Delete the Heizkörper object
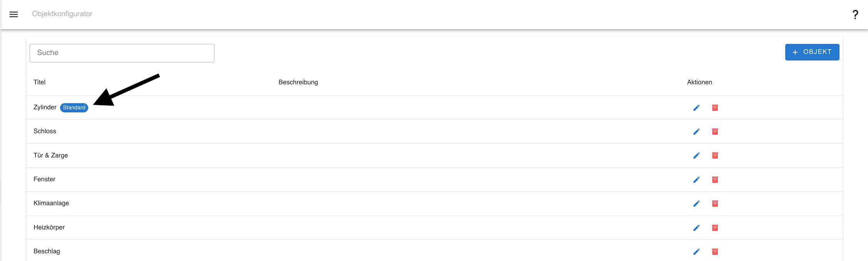This screenshot has width=868, height=261. (x=715, y=228)
